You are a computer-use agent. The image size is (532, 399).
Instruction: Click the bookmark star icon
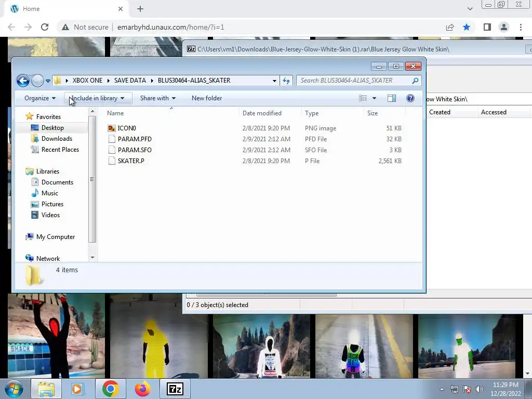(x=467, y=27)
